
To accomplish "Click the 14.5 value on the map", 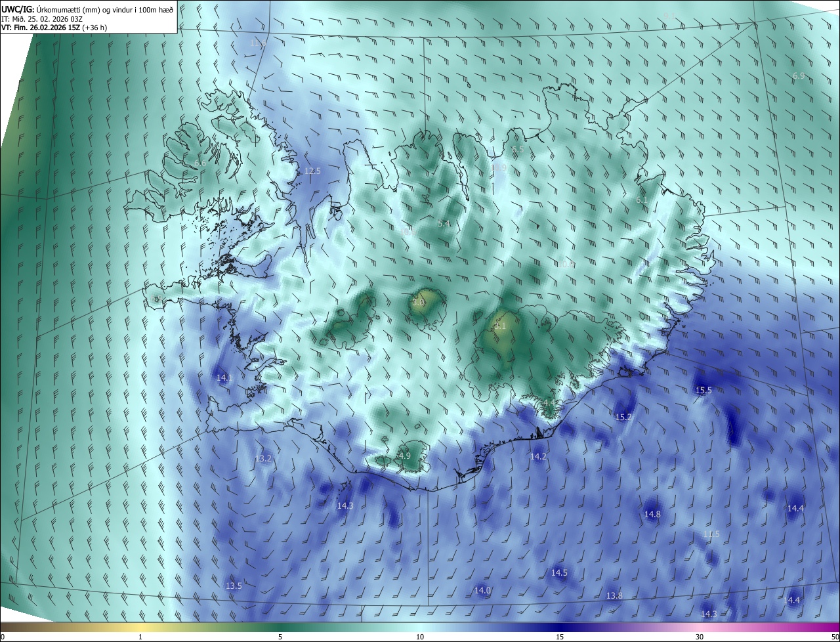I will [x=559, y=572].
